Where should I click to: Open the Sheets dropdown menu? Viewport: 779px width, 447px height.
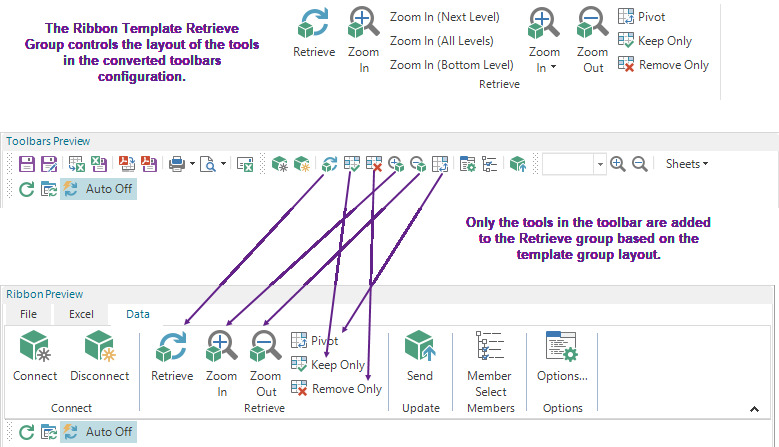coord(687,164)
